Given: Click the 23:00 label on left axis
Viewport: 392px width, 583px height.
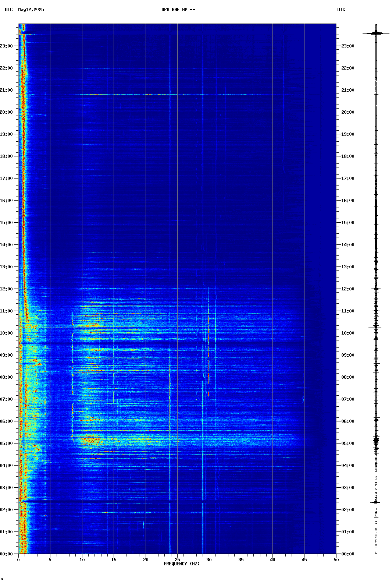Looking at the screenshot, I should (6, 46).
